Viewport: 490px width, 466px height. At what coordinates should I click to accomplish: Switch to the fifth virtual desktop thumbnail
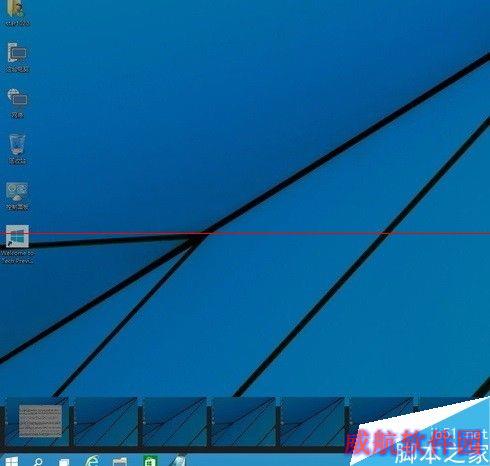[x=312, y=422]
